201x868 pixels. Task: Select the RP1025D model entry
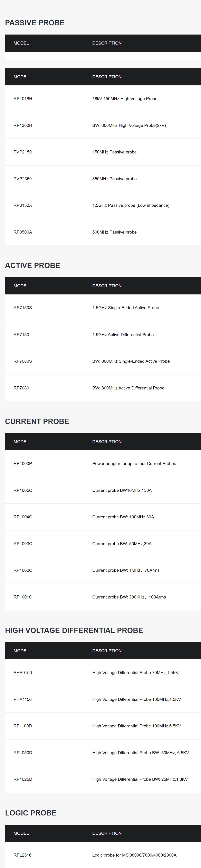click(x=23, y=779)
